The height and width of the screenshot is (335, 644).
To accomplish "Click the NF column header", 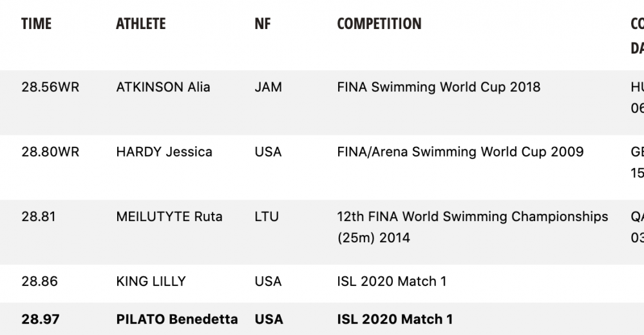I will [263, 24].
